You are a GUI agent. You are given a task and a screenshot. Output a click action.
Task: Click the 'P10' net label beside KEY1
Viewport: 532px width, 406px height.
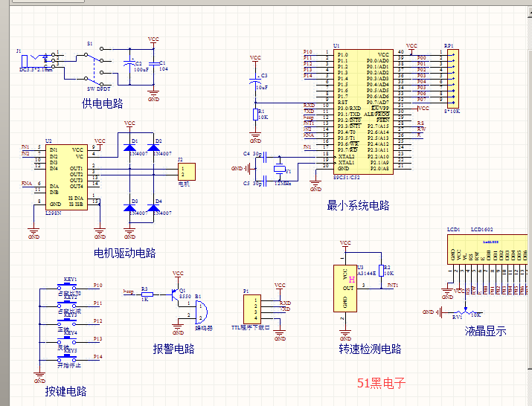pos(97,286)
